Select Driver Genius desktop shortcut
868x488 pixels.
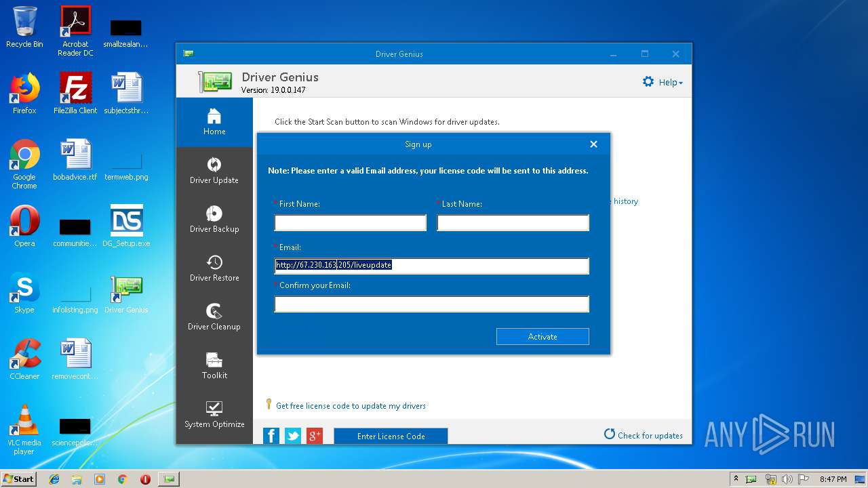click(126, 293)
